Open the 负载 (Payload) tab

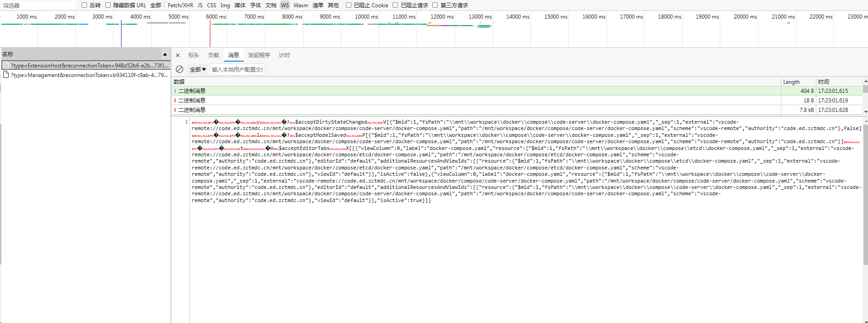pyautogui.click(x=213, y=55)
